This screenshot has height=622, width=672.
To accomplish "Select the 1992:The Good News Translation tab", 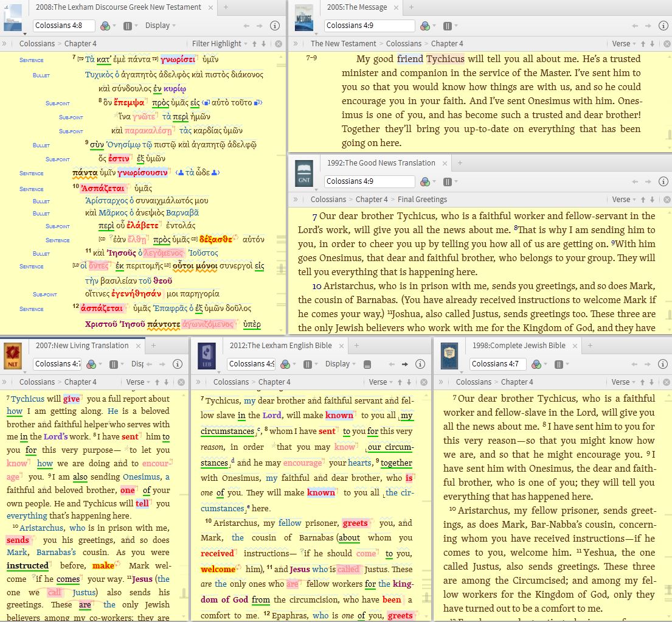I will [381, 163].
